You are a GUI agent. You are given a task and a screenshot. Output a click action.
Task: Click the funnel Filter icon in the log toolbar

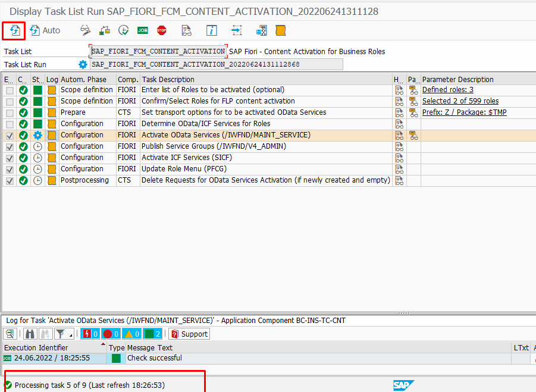point(61,334)
